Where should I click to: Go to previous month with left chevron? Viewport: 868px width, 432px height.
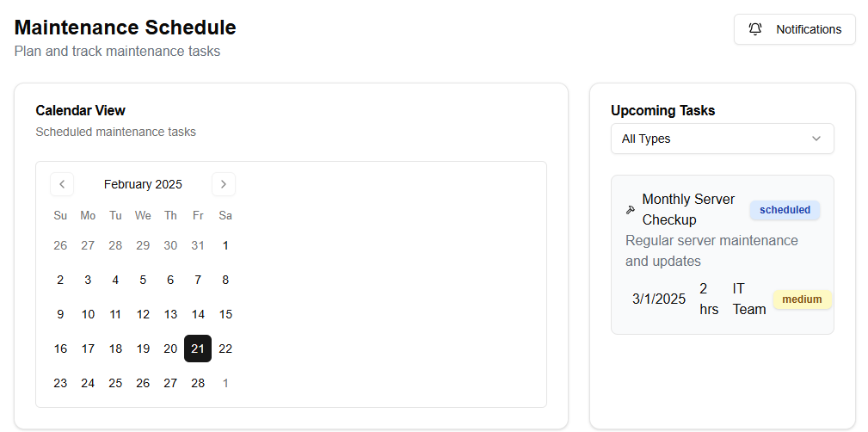[x=62, y=184]
